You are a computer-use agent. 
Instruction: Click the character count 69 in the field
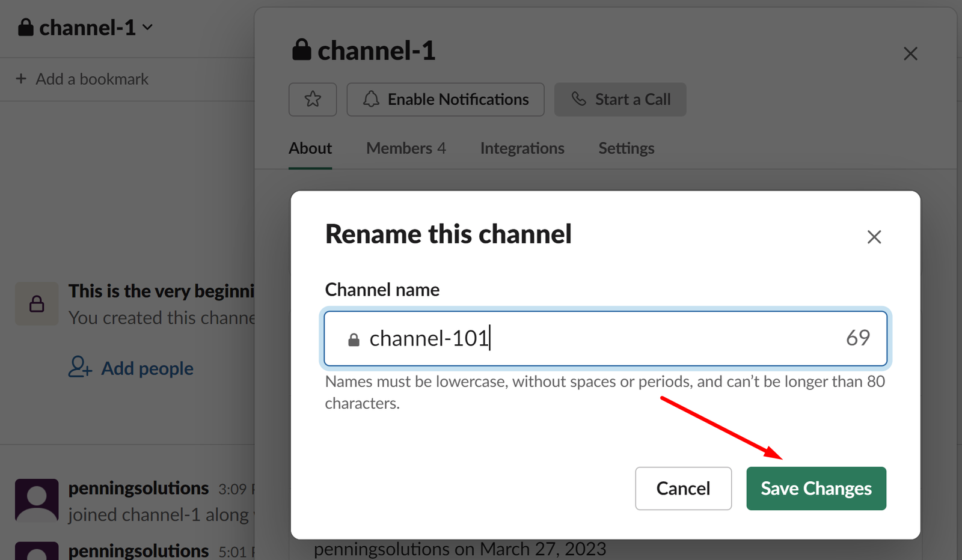click(x=858, y=338)
